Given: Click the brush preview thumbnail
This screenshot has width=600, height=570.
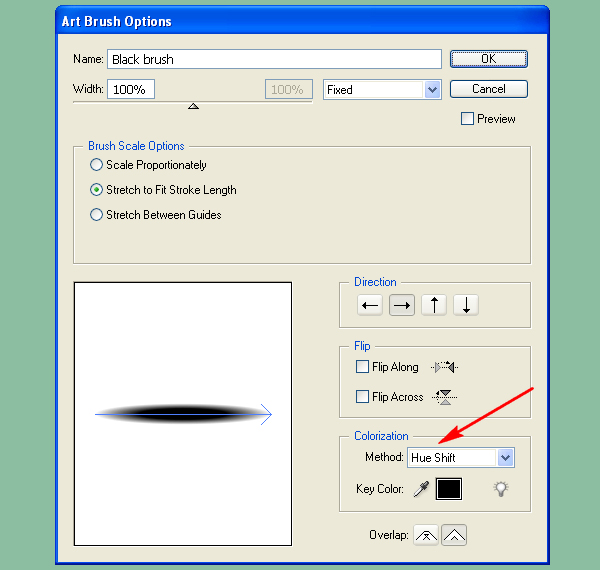Looking at the screenshot, I should tap(183, 414).
